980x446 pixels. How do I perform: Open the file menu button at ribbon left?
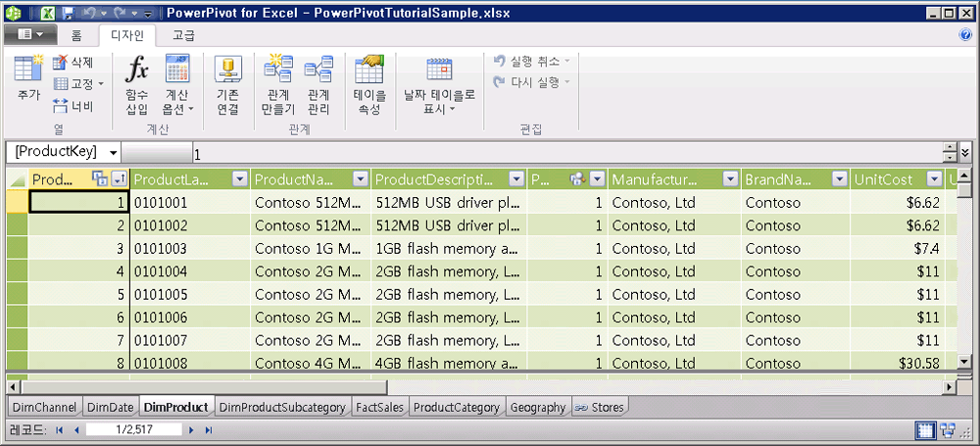click(29, 35)
